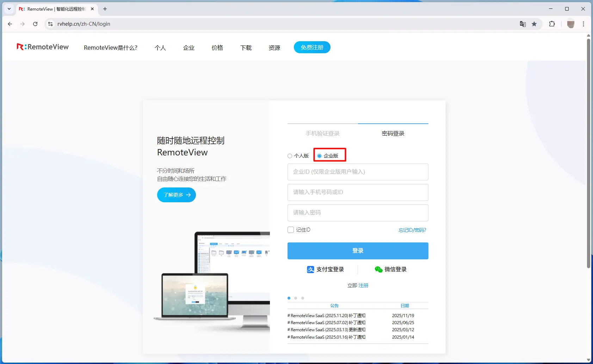Click the blue 登录 button
Viewport: 593px width, 364px height.
[357, 251]
